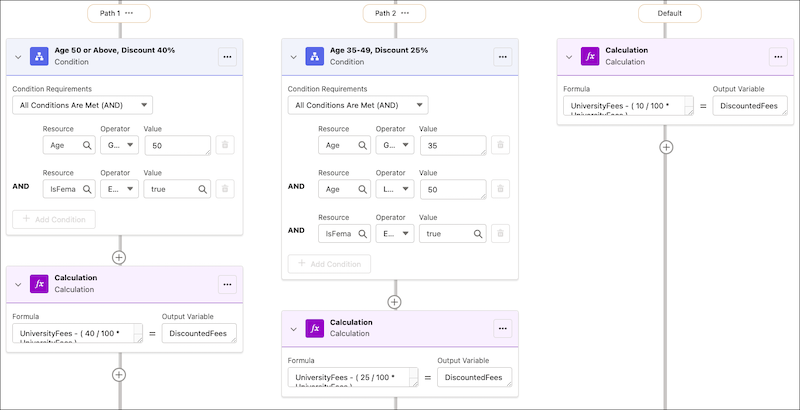Click the trash icon beside value 50 in Path 1
The height and width of the screenshot is (410, 800).
click(226, 146)
